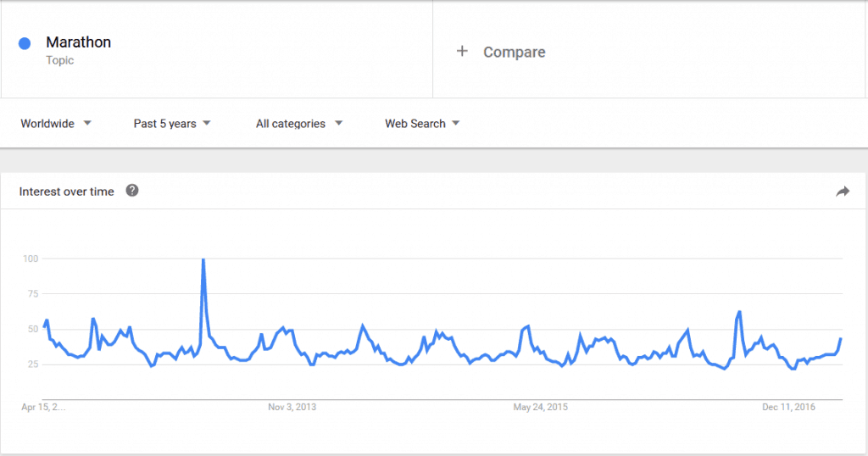Click the 100 y-axis value label

click(31, 259)
